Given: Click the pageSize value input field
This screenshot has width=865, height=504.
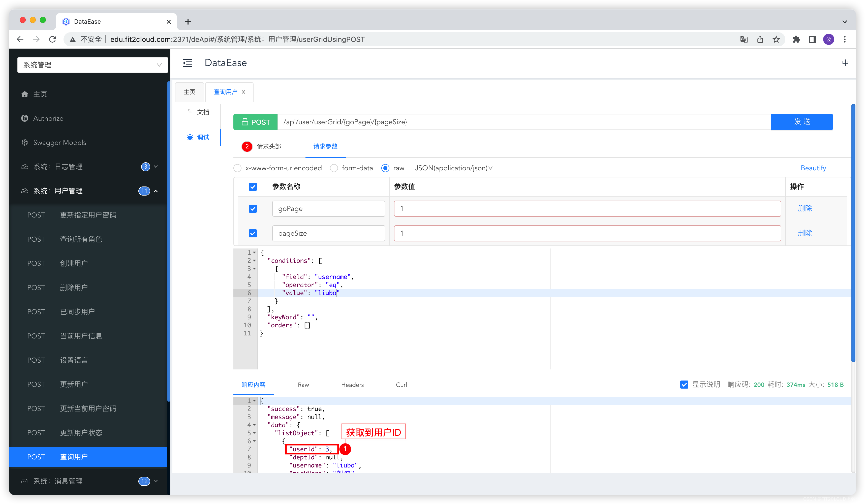Looking at the screenshot, I should click(x=587, y=233).
